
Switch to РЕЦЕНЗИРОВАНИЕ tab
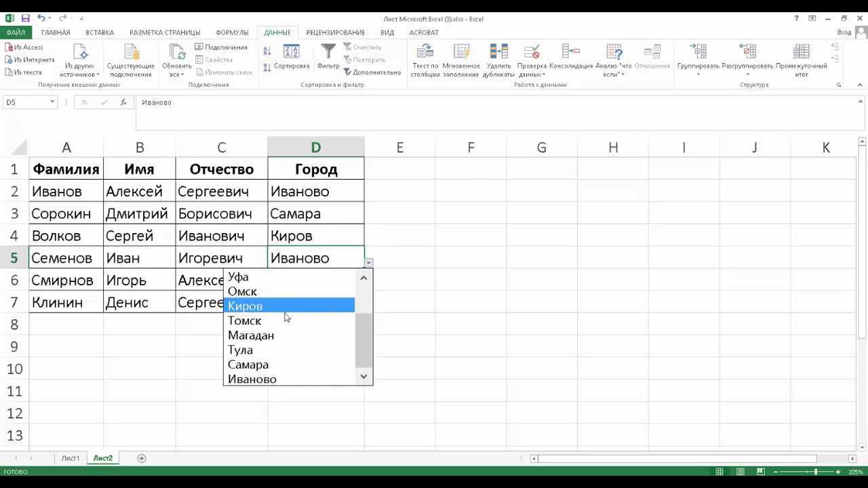336,33
